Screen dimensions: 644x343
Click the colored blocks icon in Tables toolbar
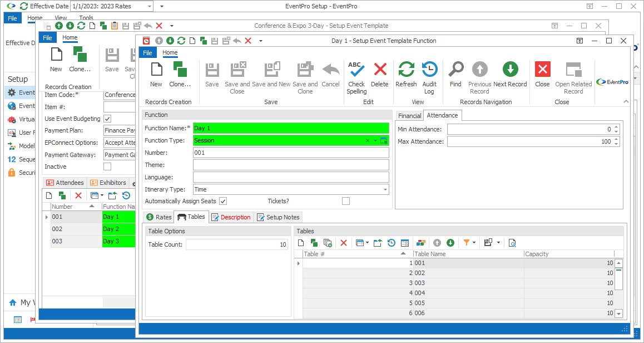click(420, 243)
